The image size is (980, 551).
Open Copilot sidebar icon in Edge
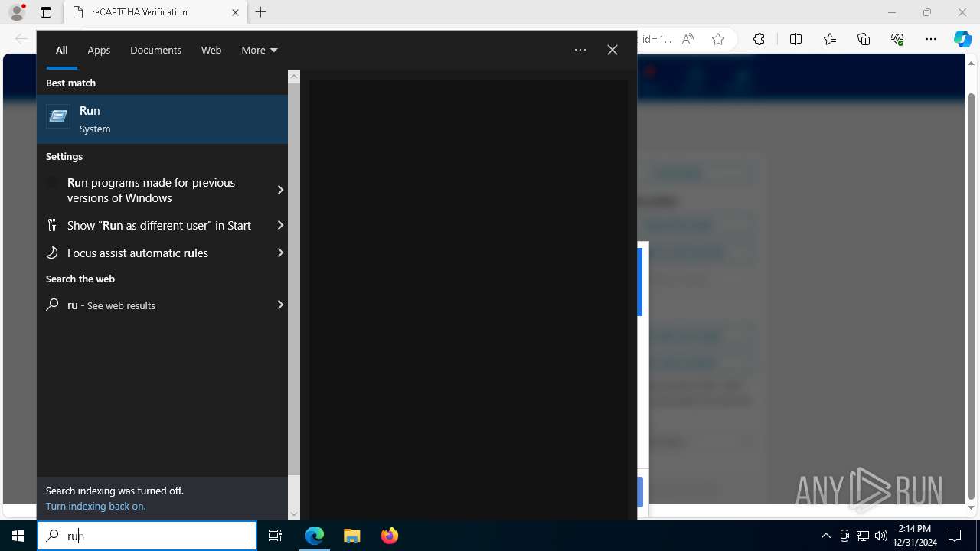[x=962, y=39]
